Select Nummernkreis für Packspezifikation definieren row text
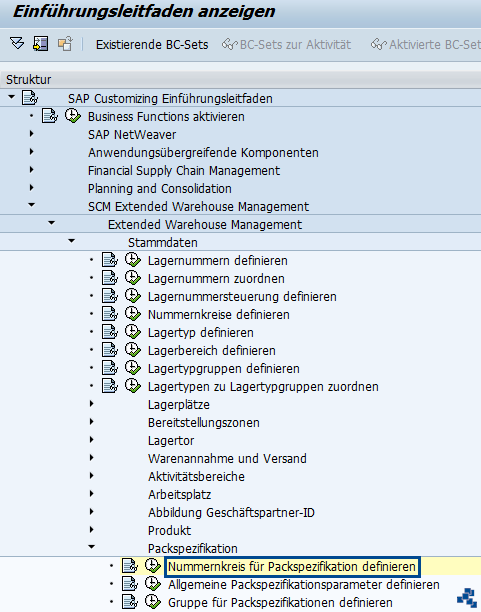The width and height of the screenshot is (481, 612). click(292, 567)
